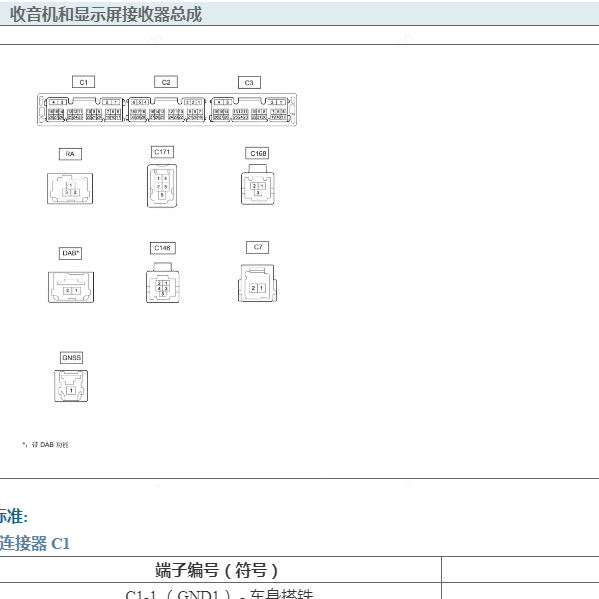
Task: Click the RA connector diagram
Action: [x=70, y=189]
